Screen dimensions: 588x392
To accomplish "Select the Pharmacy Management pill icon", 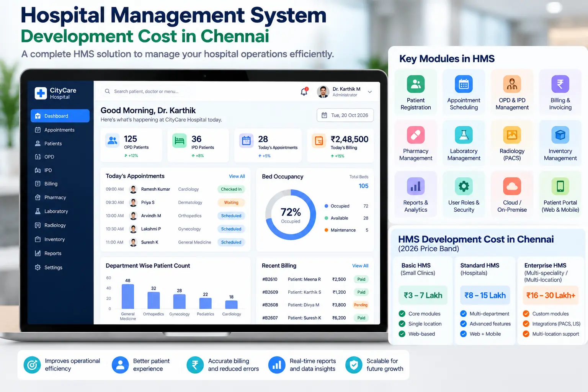I will pyautogui.click(x=416, y=135).
